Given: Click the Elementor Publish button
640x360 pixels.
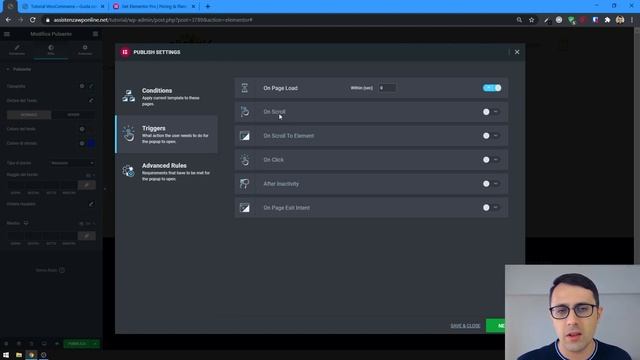Looking at the screenshot, I should [x=77, y=344].
